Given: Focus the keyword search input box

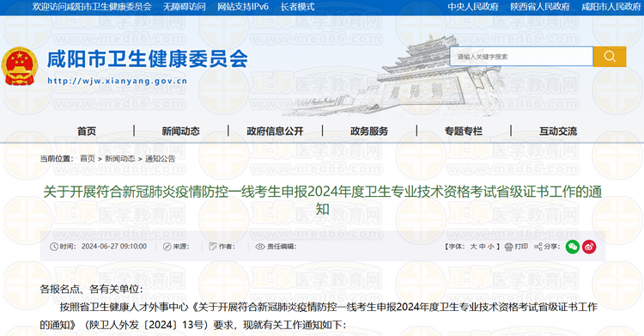Looking at the screenshot, I should click(x=521, y=57).
